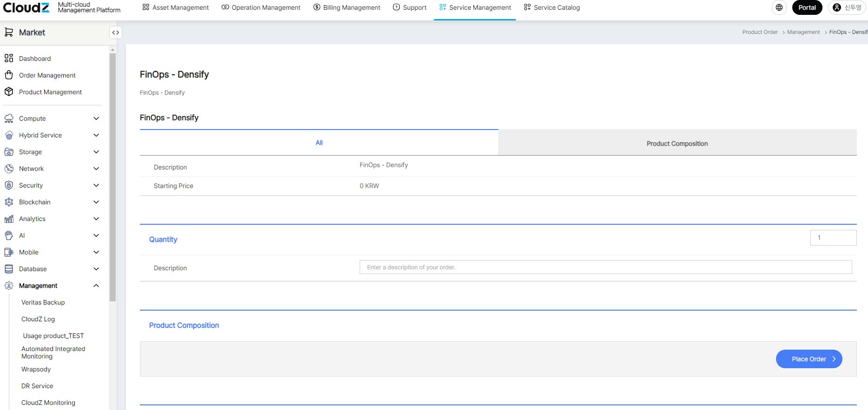Collapse the Management category chevron

96,286
